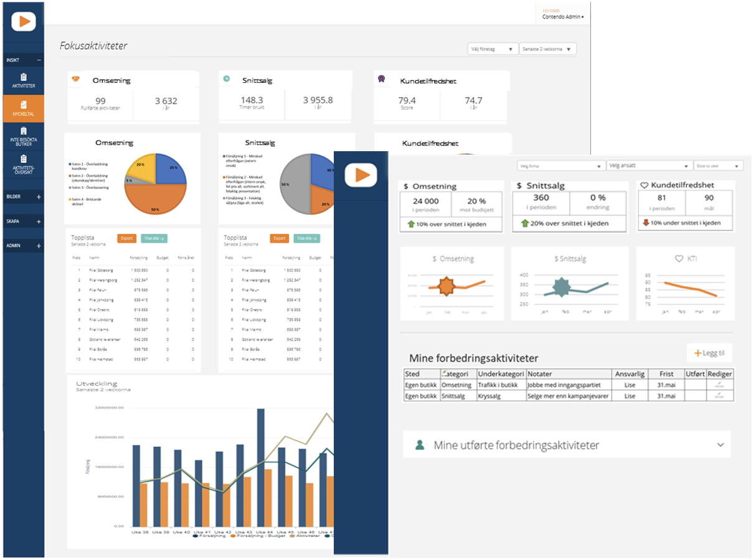The width and height of the screenshot is (756, 560).
Task: Expand the BILDER section in sidebar
Action: tap(39, 197)
